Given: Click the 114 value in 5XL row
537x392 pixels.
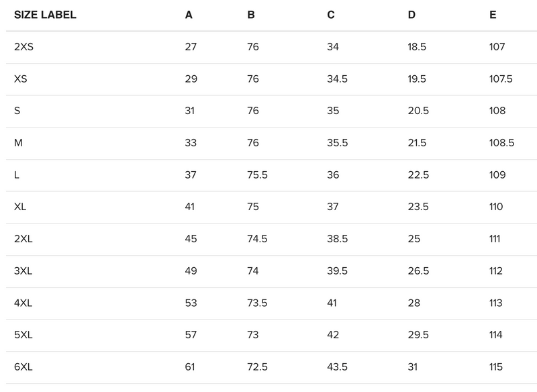Looking at the screenshot, I should point(496,335).
